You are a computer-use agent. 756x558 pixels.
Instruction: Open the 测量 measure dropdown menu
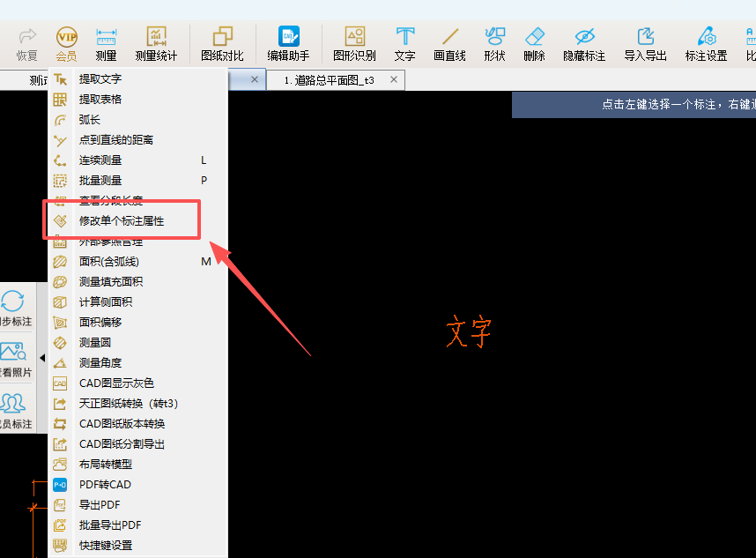coord(106,44)
